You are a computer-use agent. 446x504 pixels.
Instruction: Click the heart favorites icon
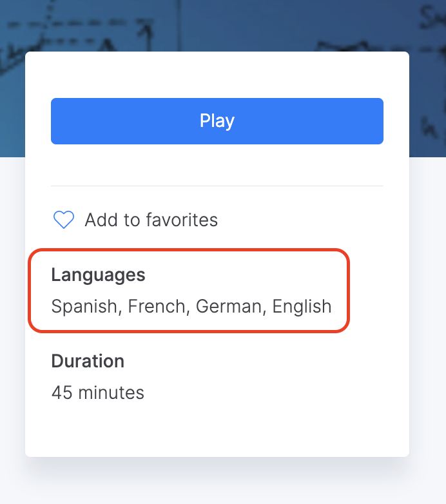coord(63,220)
